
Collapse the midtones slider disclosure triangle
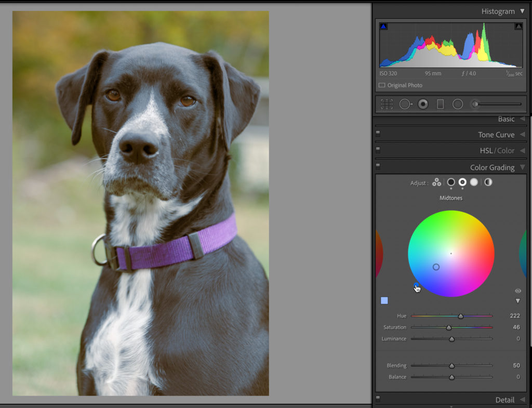[518, 301]
